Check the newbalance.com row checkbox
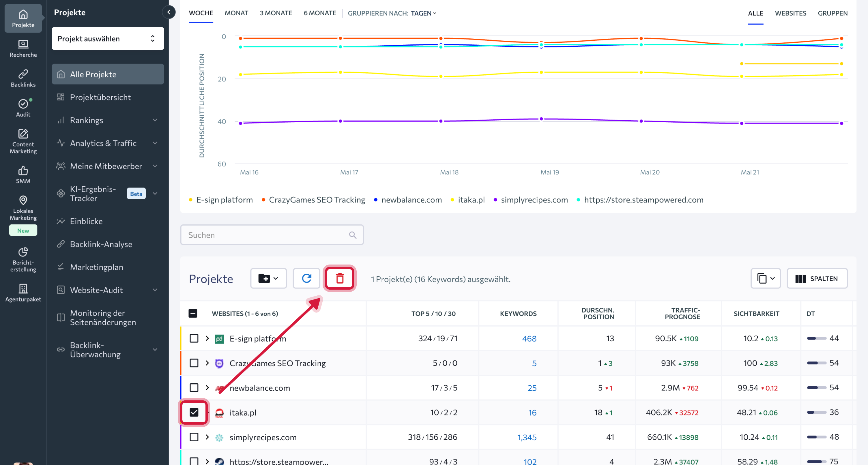868x465 pixels. tap(194, 387)
